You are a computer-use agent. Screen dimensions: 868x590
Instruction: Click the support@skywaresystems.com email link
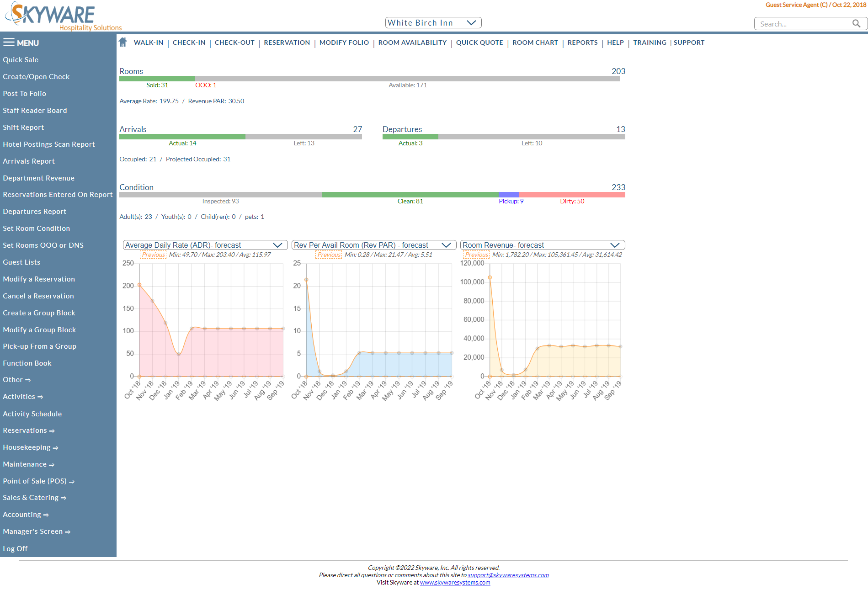(508, 575)
